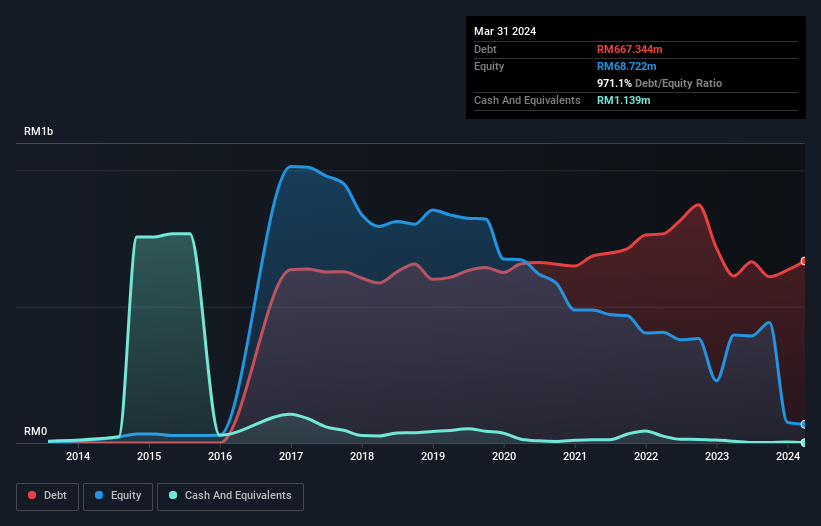Toggle the Equity series legend button
Screen dimensions: 821x526
pos(118,496)
